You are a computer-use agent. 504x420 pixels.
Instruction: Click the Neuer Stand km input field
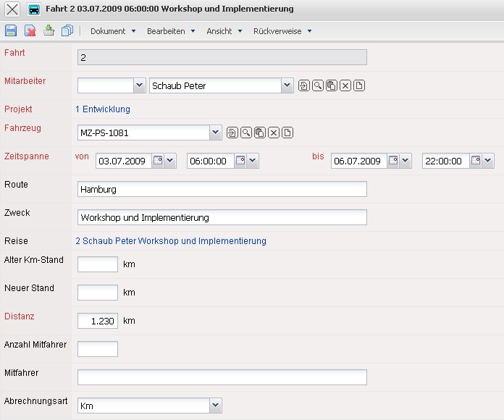[x=97, y=293]
